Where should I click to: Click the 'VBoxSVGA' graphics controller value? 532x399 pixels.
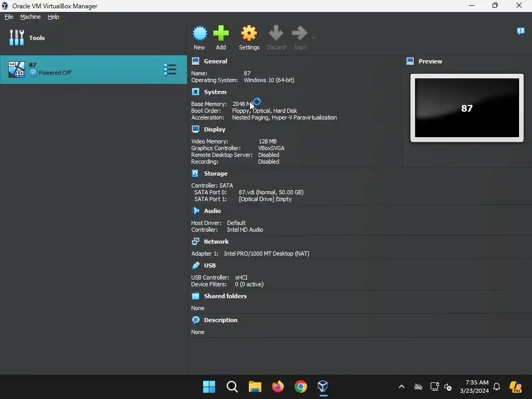(271, 148)
